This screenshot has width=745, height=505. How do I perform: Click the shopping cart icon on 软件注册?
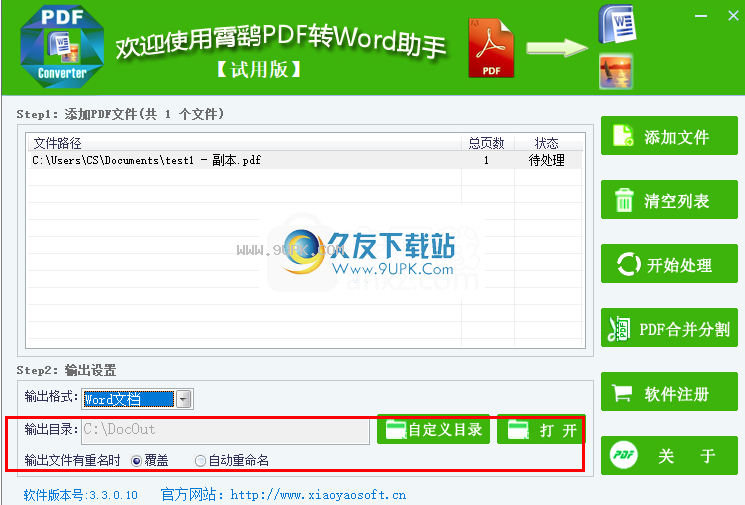coord(622,393)
